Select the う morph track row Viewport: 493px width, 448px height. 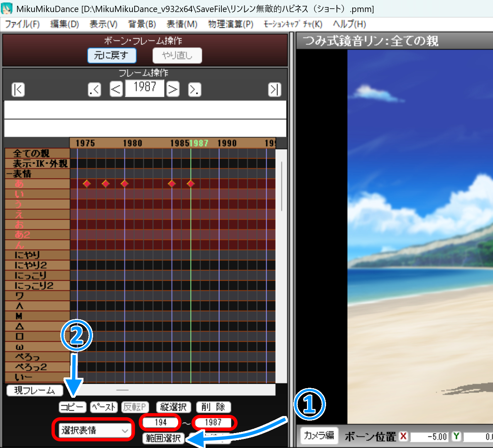(x=37, y=204)
